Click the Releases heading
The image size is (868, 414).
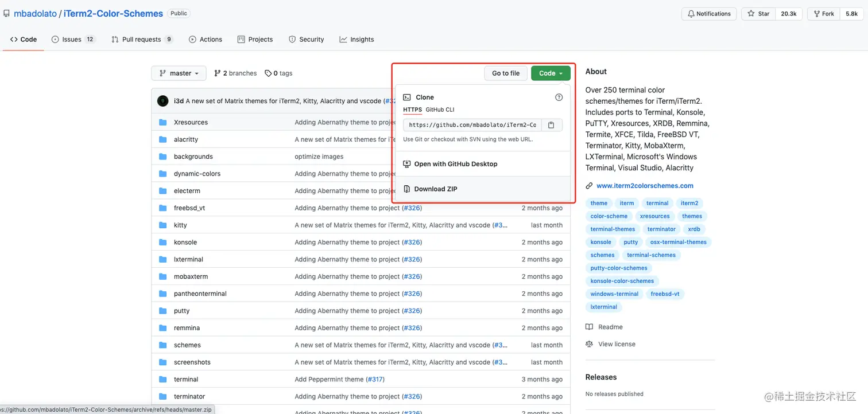601,377
